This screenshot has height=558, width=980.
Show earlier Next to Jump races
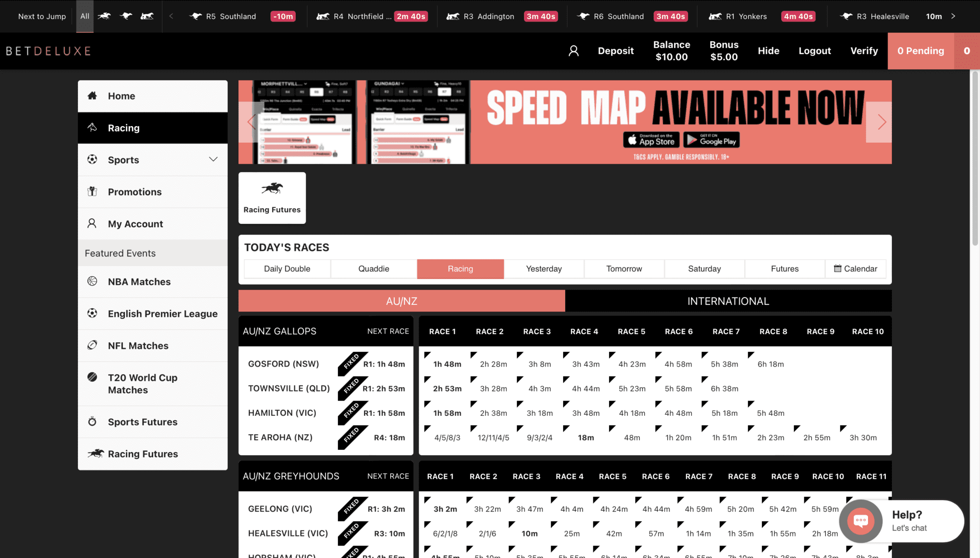[171, 16]
